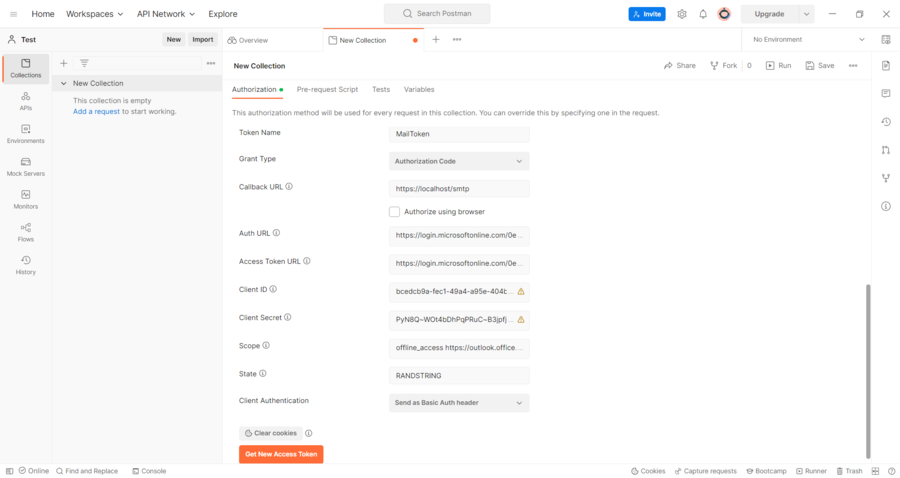This screenshot has height=478, width=900.
Task: Open the Workspaces dropdown menu
Action: (x=95, y=14)
